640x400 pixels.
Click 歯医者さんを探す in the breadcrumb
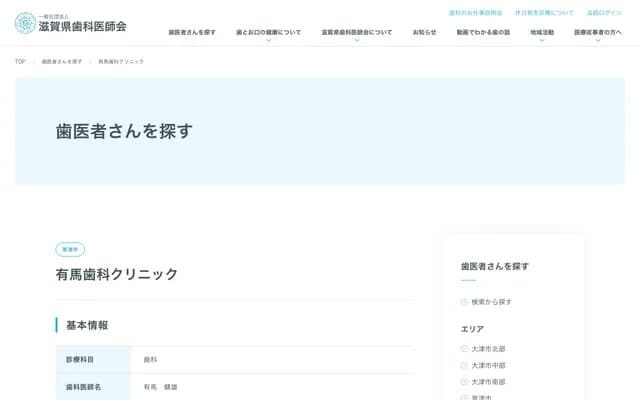pyautogui.click(x=62, y=62)
